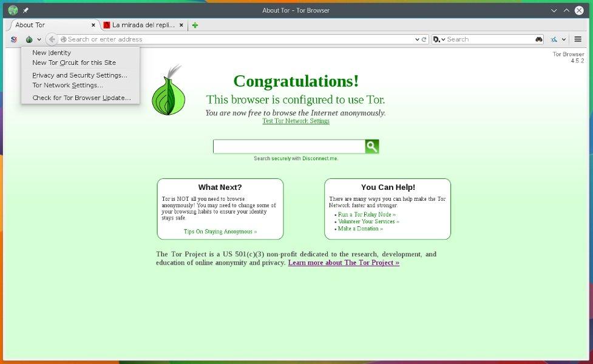Screen dimensions: 593x364
Task: Close the La mirada del repli... tab
Action: click(x=181, y=25)
